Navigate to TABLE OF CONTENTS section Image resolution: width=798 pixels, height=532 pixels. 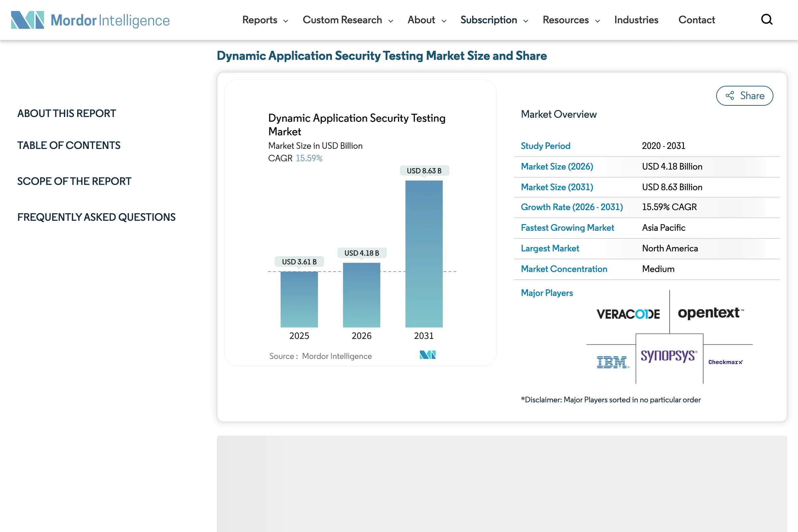coord(68,145)
